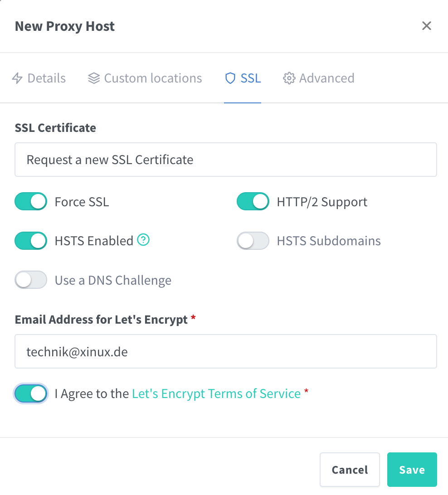448x495 pixels.
Task: Open the Custom locations tab
Action: (153, 78)
